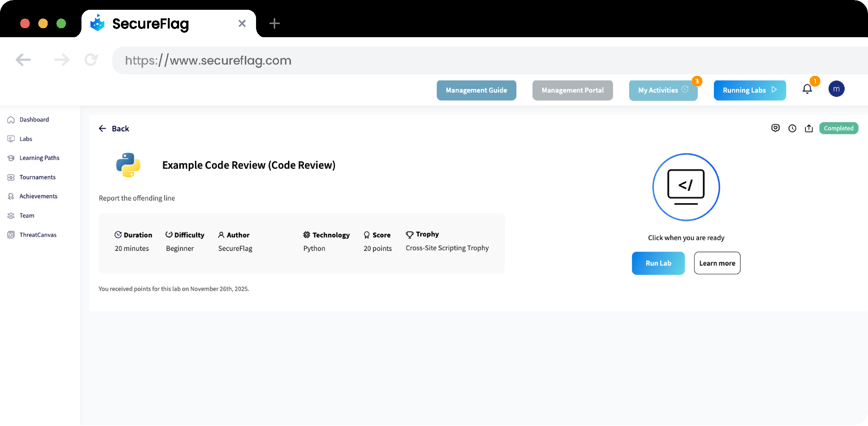Open the Achievements section
868x426 pixels.
38,196
